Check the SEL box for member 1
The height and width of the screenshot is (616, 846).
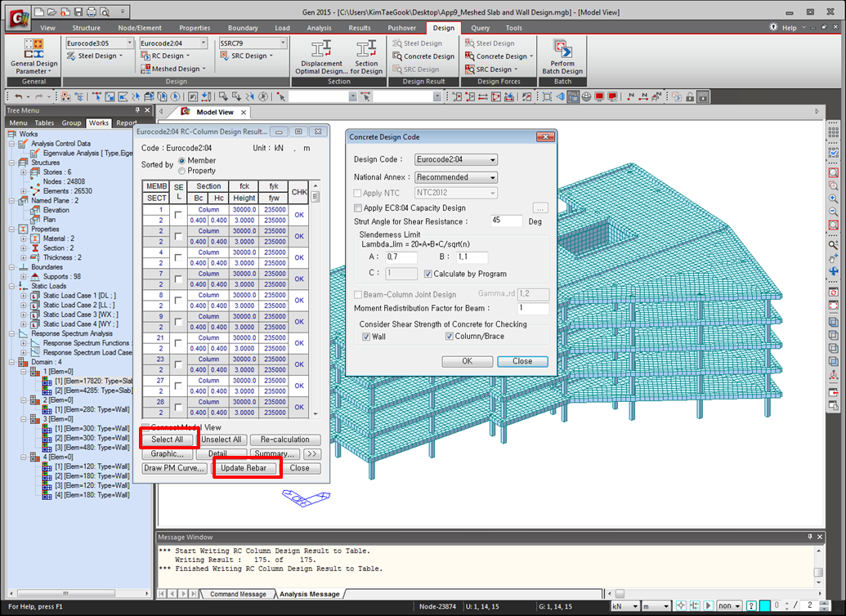178,215
